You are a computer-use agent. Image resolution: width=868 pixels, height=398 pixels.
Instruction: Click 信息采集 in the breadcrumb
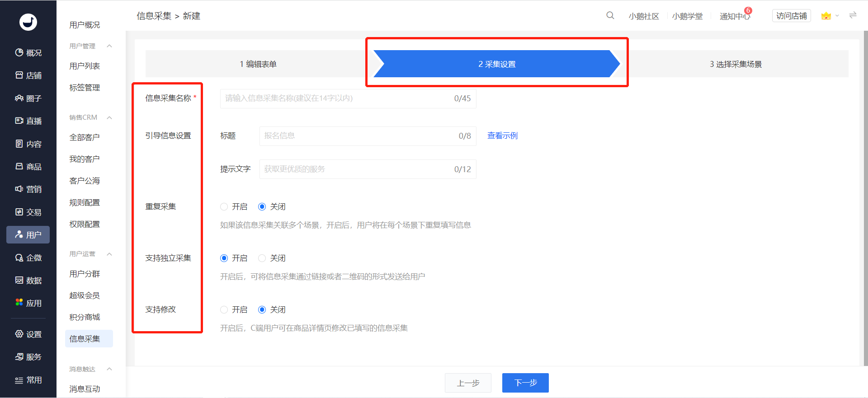[154, 16]
